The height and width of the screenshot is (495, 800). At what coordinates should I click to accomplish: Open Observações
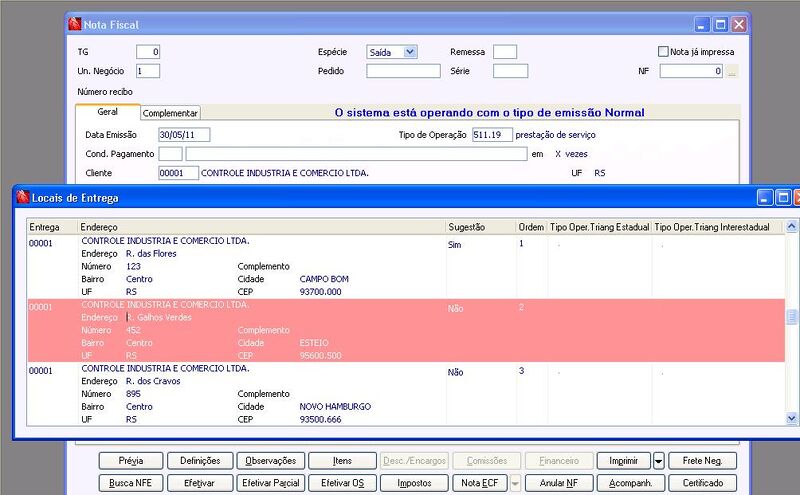pos(270,461)
